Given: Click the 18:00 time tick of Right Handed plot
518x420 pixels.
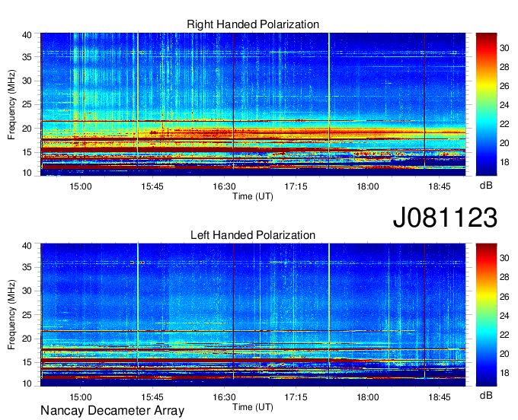Looking at the screenshot, I should pyautogui.click(x=368, y=186).
